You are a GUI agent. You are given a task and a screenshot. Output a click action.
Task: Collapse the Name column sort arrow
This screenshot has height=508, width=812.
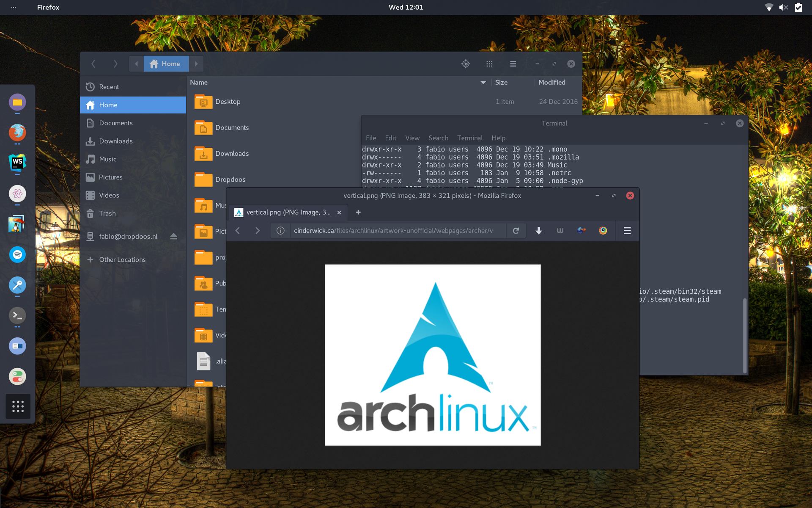click(x=483, y=83)
